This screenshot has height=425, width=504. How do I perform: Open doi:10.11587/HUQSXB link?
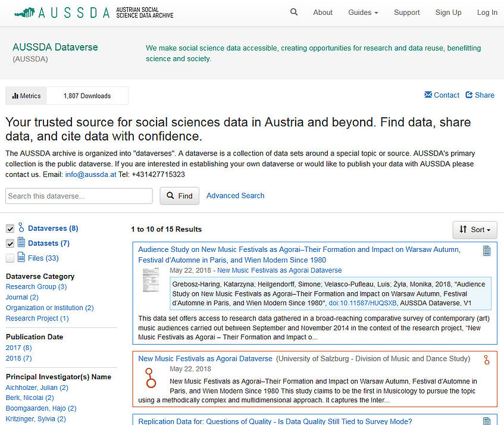pyautogui.click(x=362, y=303)
